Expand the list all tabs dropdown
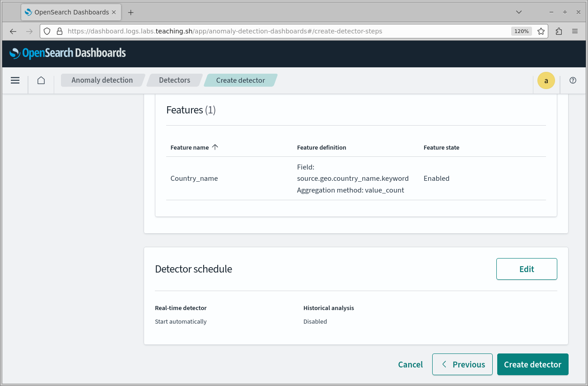Screen dimensions: 588x386 click(519, 12)
